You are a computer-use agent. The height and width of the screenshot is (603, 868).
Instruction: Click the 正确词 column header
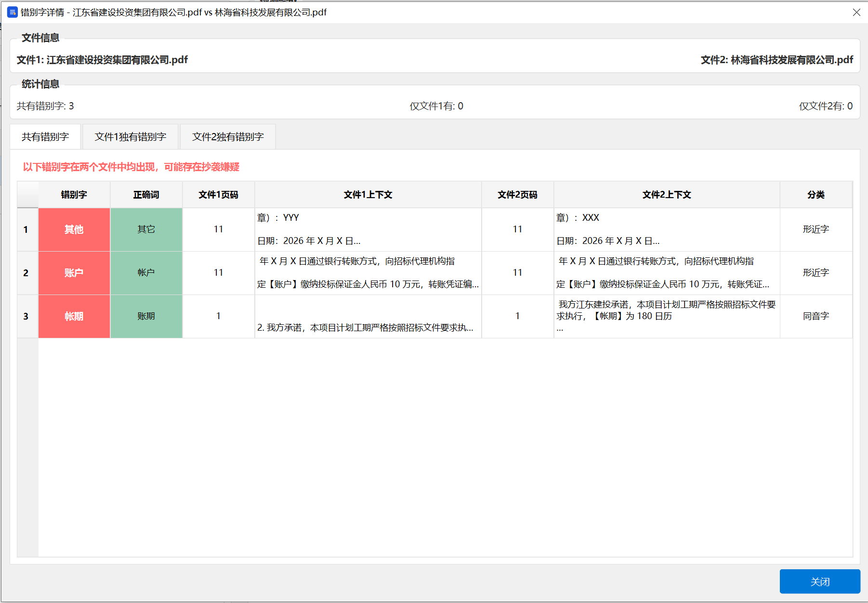pyautogui.click(x=146, y=195)
